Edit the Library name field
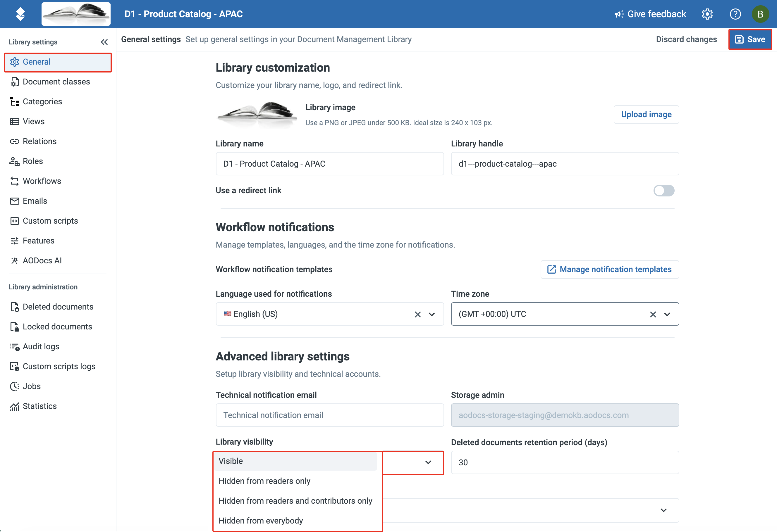Viewport: 777px width, 532px height. point(330,164)
